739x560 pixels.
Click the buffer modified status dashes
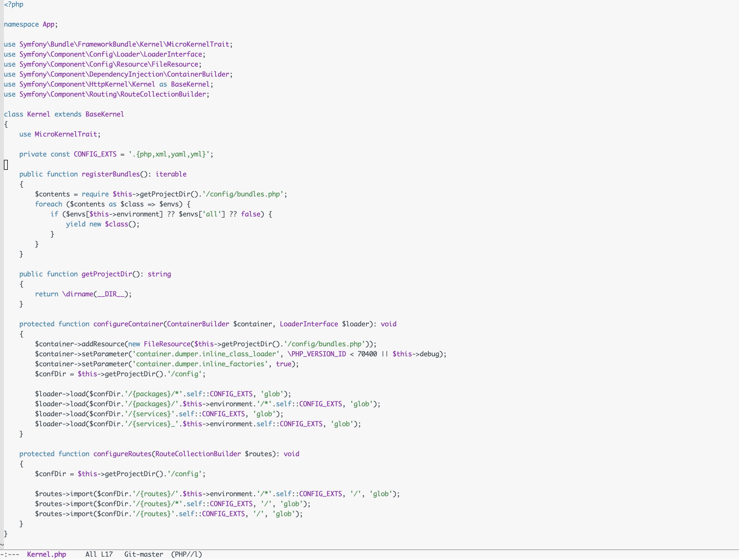(9, 554)
